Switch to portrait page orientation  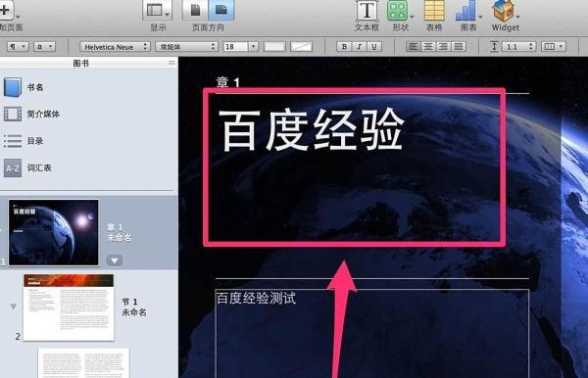(x=195, y=10)
